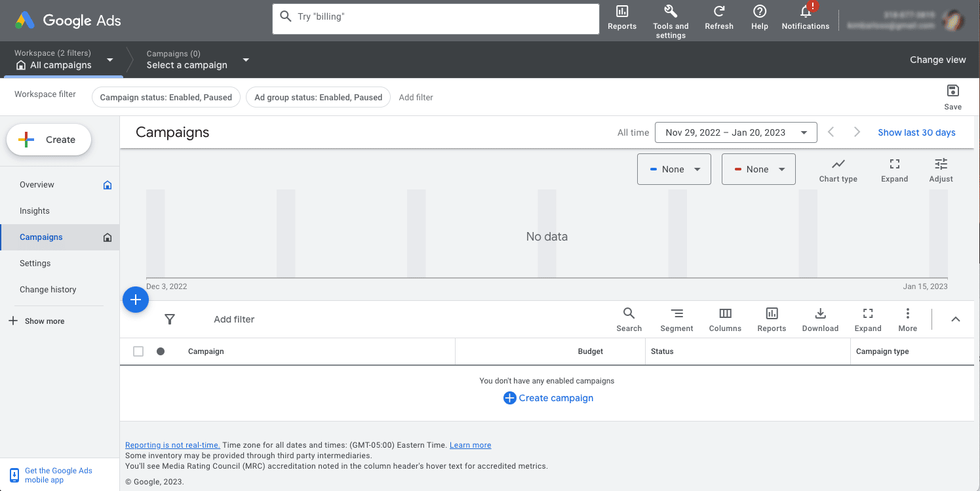The image size is (980, 491).
Task: Expand the chart area
Action: [x=895, y=170]
